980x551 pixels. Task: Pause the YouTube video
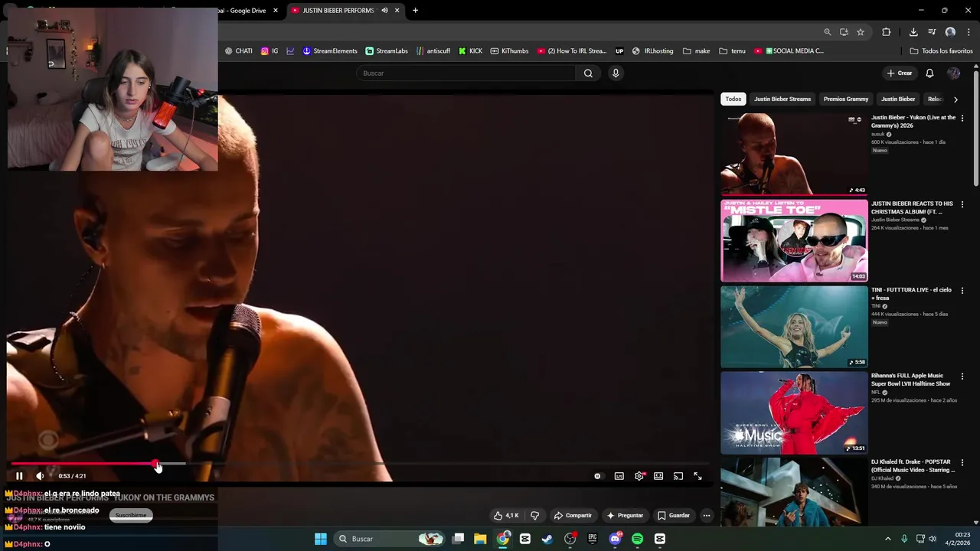(19, 476)
